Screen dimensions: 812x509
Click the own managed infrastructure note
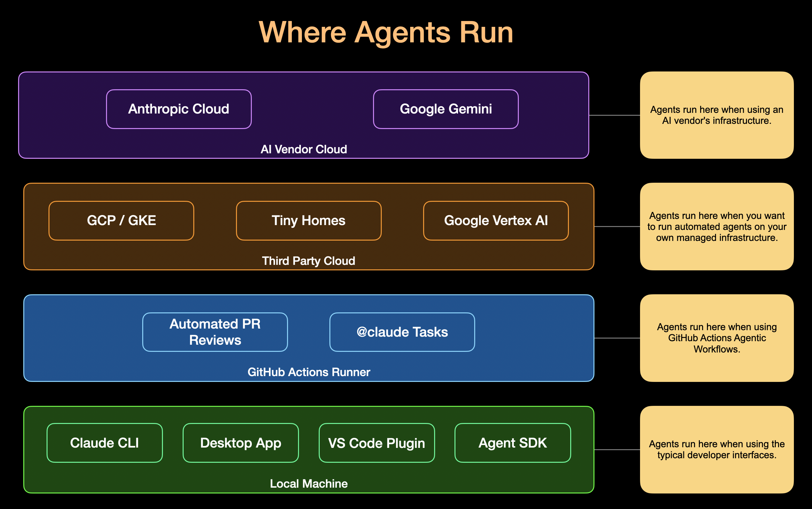pyautogui.click(x=717, y=227)
